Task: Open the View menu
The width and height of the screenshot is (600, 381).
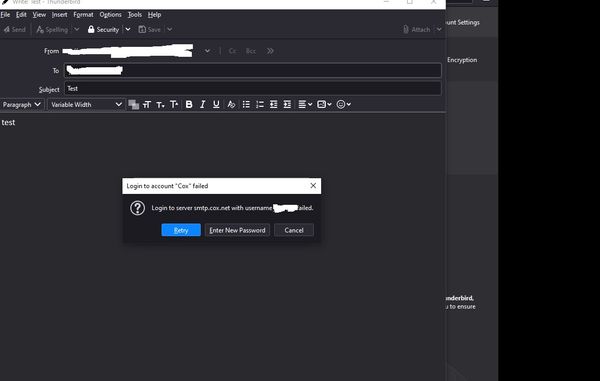Action: pyautogui.click(x=39, y=15)
